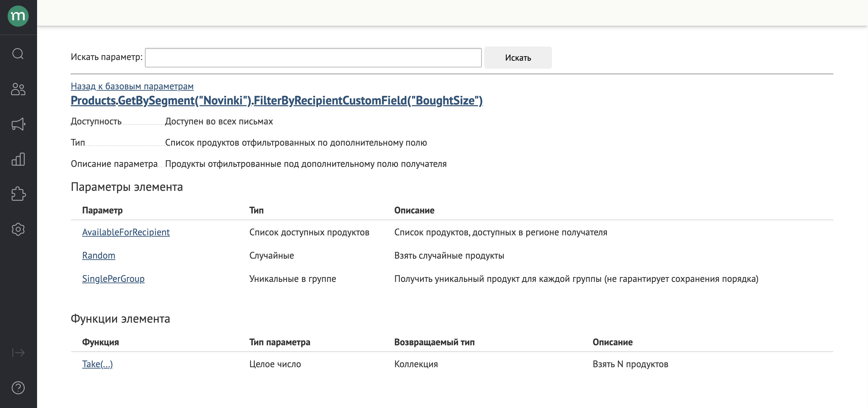The width and height of the screenshot is (868, 408).
Task: Select the Параметр column header
Action: 102,210
